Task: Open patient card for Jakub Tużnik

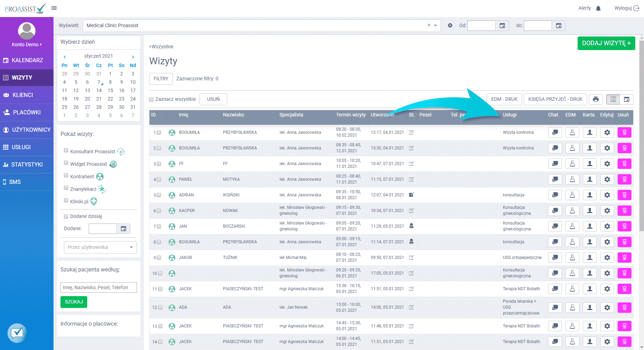Action: 590,258
